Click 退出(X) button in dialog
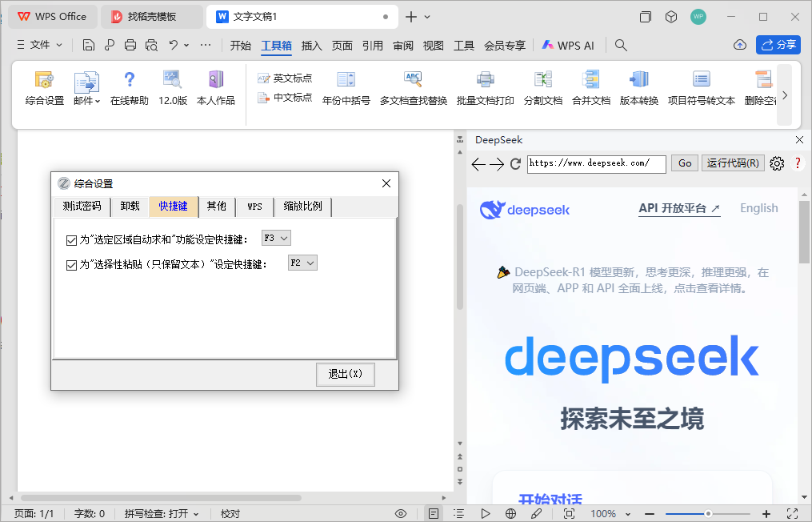This screenshot has height=522, width=812. (x=346, y=374)
